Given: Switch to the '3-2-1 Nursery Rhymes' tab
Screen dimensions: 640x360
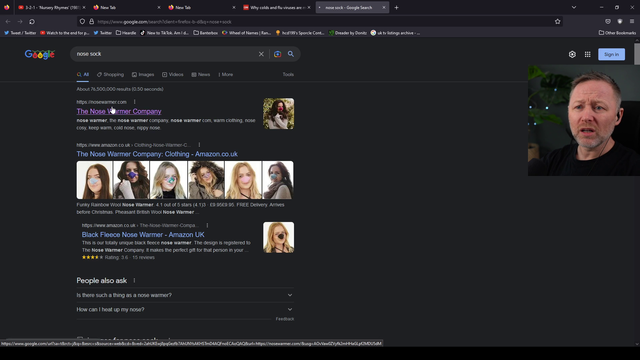Looking at the screenshot, I should (x=52, y=7).
